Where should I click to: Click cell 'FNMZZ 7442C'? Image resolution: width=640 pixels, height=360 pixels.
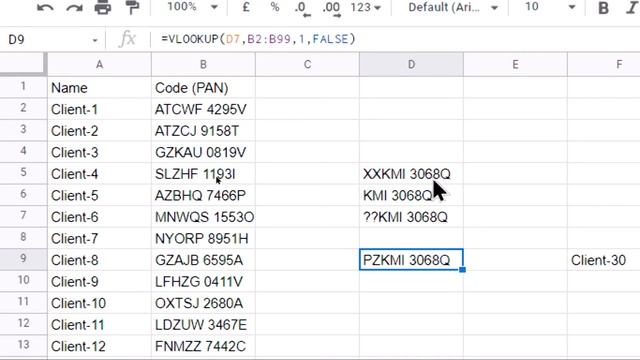pos(203,346)
